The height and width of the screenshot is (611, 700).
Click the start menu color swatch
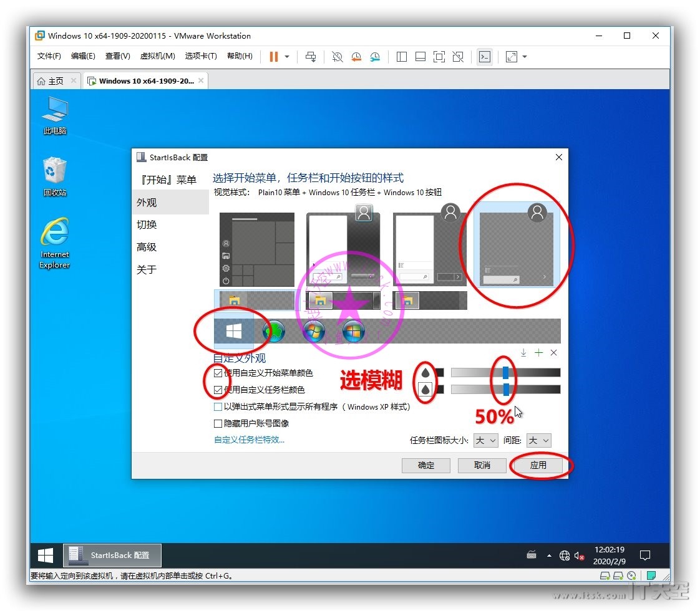(x=440, y=372)
